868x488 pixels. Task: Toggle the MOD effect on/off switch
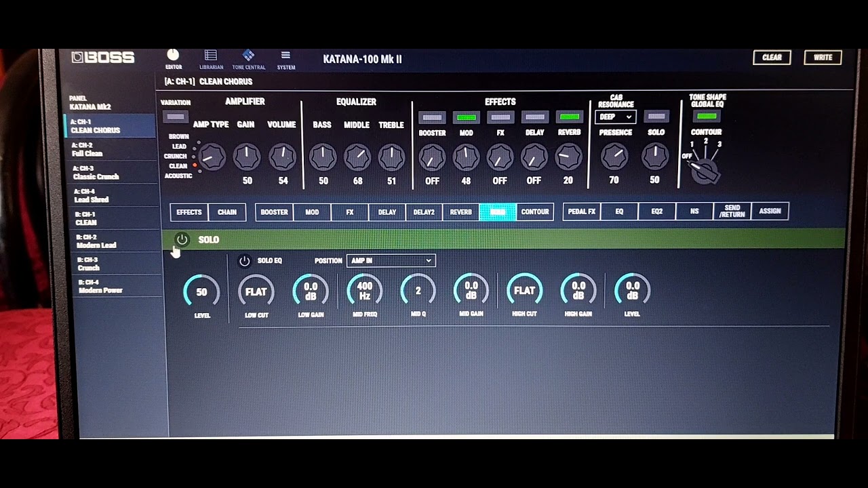pos(466,118)
